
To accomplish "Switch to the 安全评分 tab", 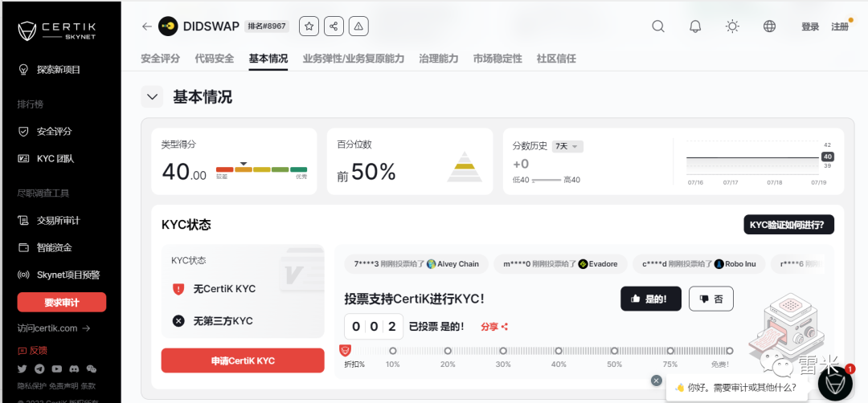I will (x=161, y=59).
